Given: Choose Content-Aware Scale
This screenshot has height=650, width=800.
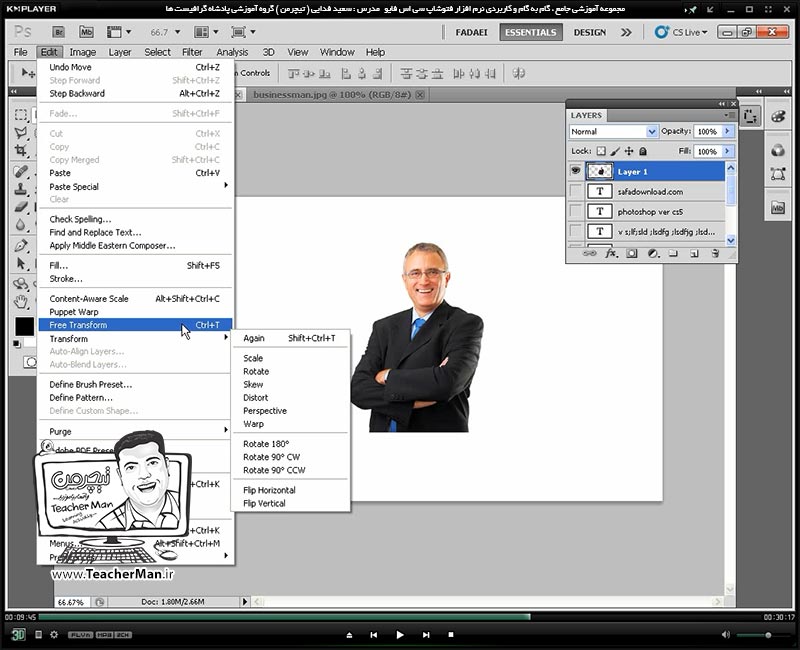Looking at the screenshot, I should coord(135,299).
